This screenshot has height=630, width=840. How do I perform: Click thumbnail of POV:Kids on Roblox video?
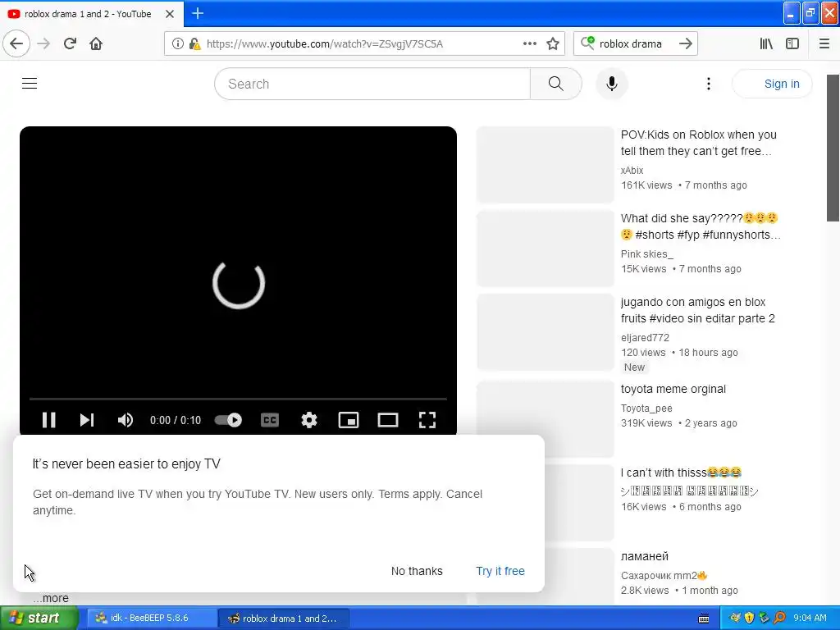546,165
